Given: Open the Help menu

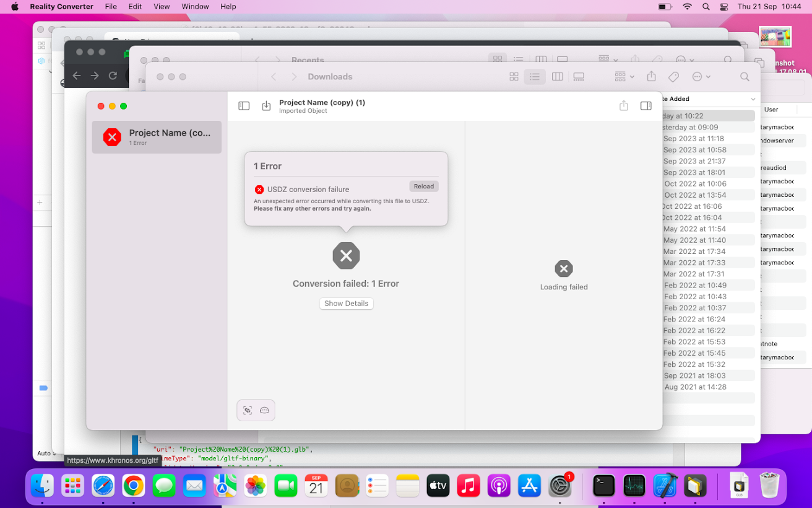Looking at the screenshot, I should [x=228, y=7].
